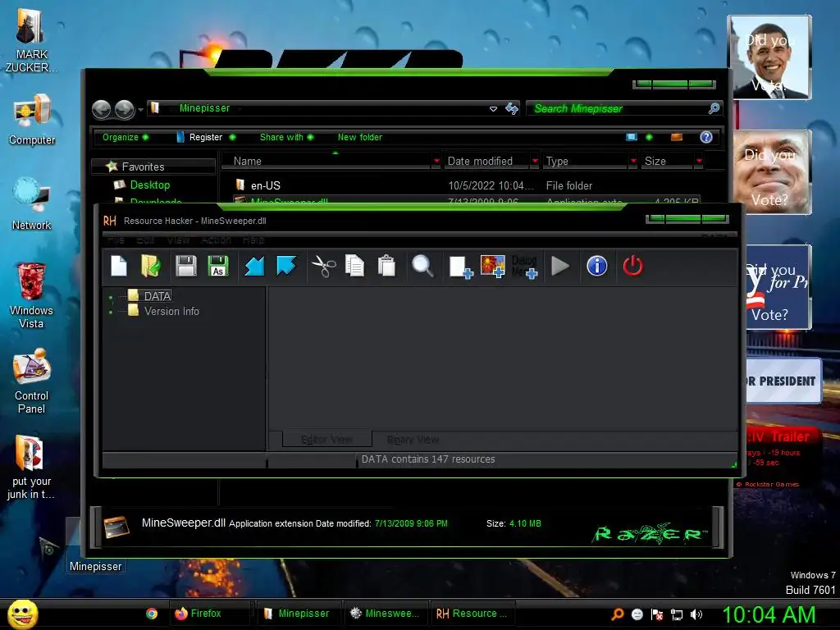This screenshot has height=630, width=840.
Task: Switch to the Editor View tab
Action: (326, 440)
